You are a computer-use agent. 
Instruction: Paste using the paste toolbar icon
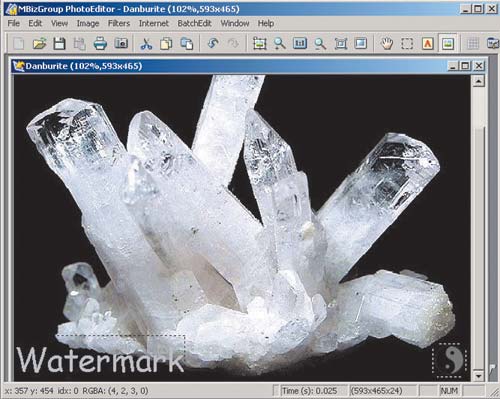pos(187,43)
